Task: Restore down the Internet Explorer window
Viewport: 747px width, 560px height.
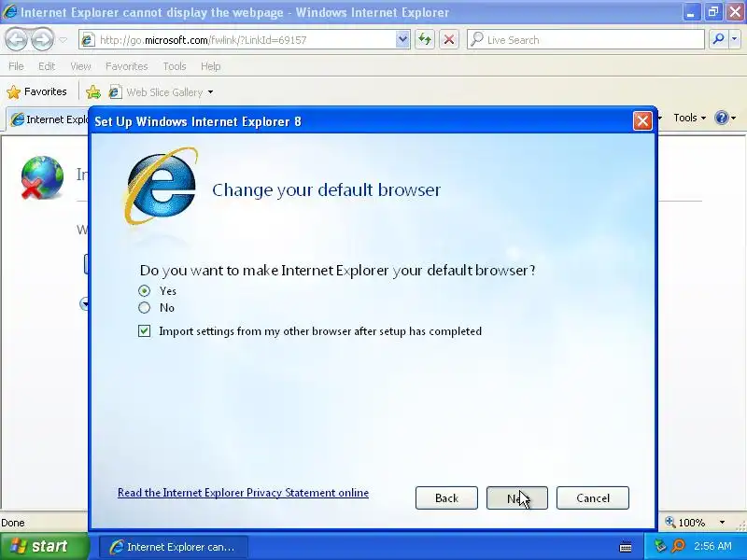Action: (x=712, y=12)
